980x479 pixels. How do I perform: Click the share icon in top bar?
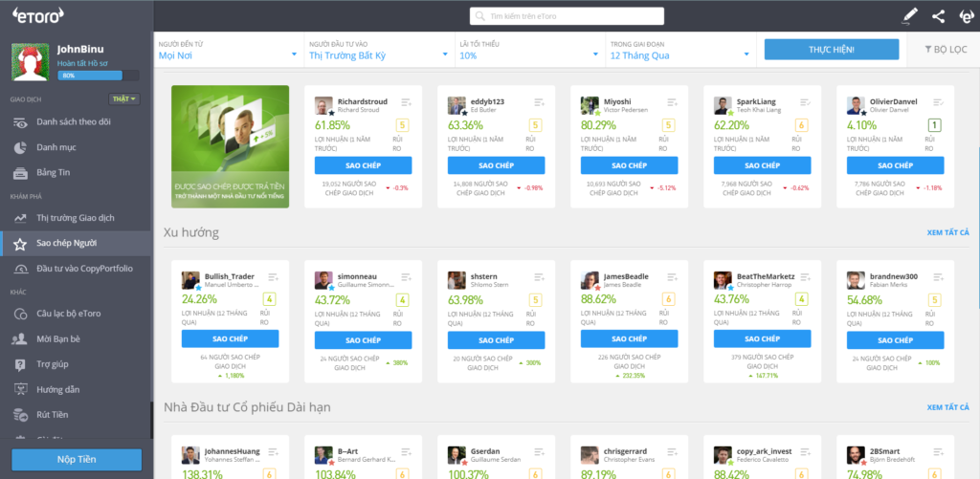tap(938, 16)
